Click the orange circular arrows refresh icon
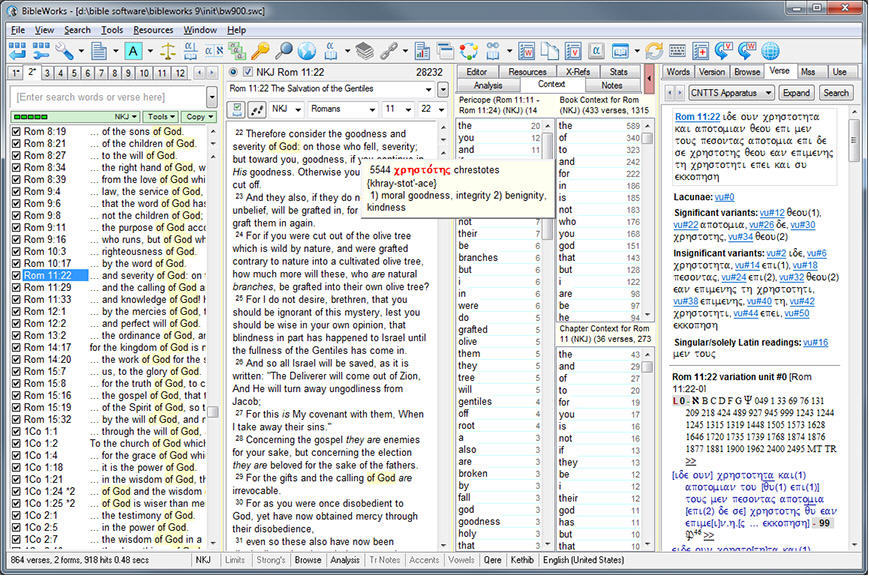Viewport: 869px width, 576px height. pyautogui.click(x=654, y=51)
